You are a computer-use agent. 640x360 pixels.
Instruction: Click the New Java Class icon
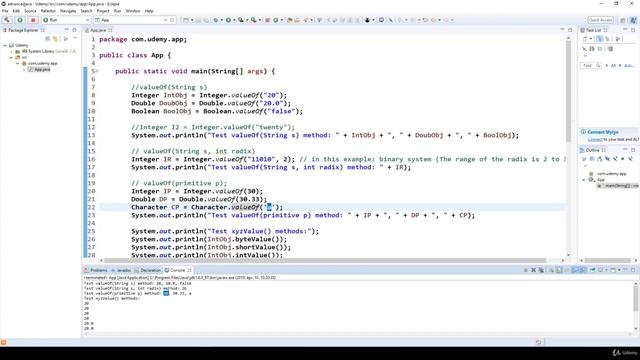276,20
